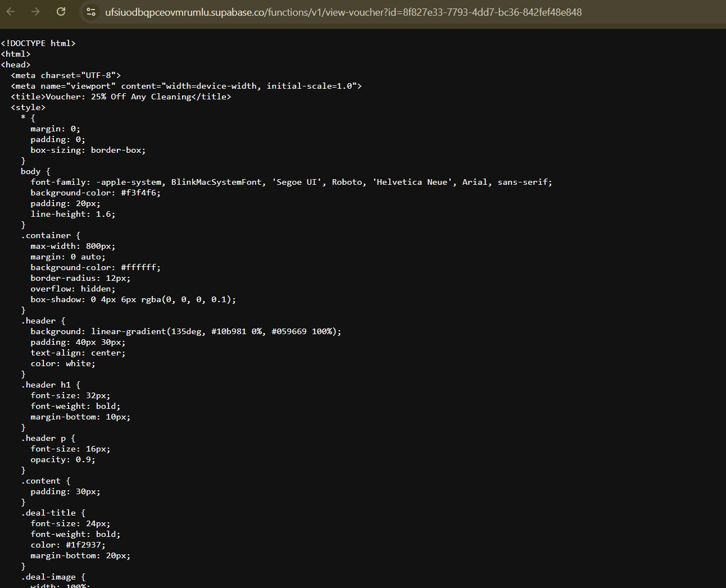The image size is (726, 588).
Task: Click the font-family declaration line
Action: coord(291,182)
